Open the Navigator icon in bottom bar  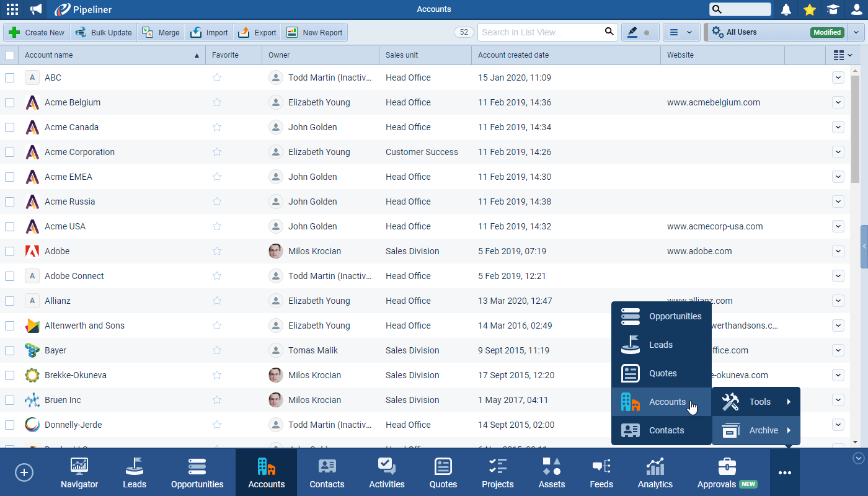(x=79, y=472)
